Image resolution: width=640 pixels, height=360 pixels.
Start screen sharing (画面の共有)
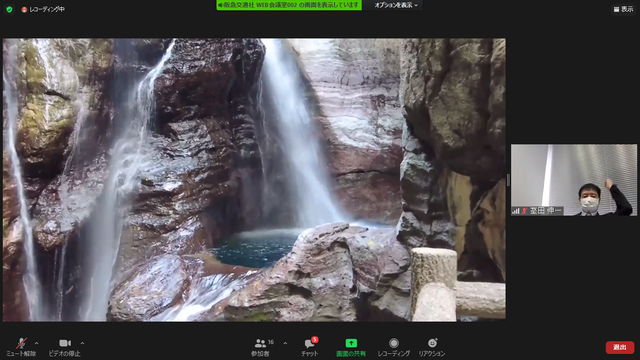pos(351,347)
